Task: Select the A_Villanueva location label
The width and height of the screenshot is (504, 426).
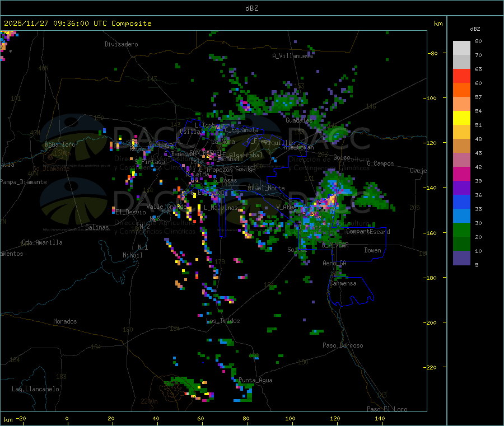Action: pyautogui.click(x=292, y=56)
